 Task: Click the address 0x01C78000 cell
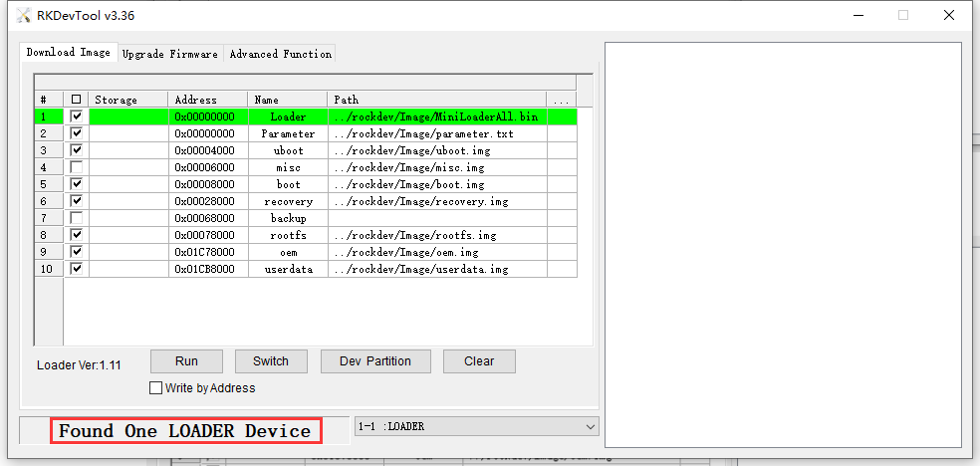pyautogui.click(x=208, y=252)
